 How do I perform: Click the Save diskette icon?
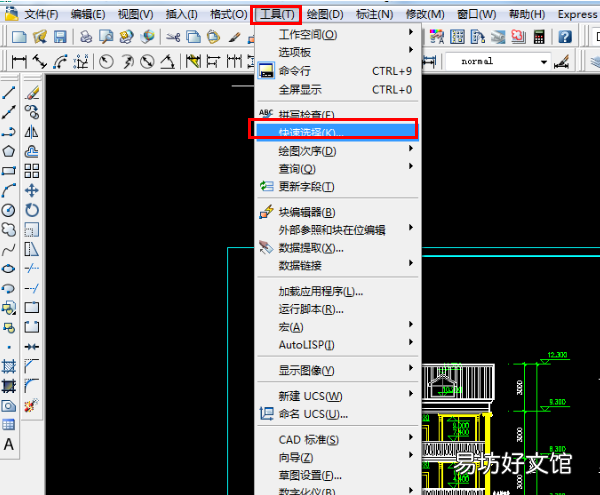[60, 37]
